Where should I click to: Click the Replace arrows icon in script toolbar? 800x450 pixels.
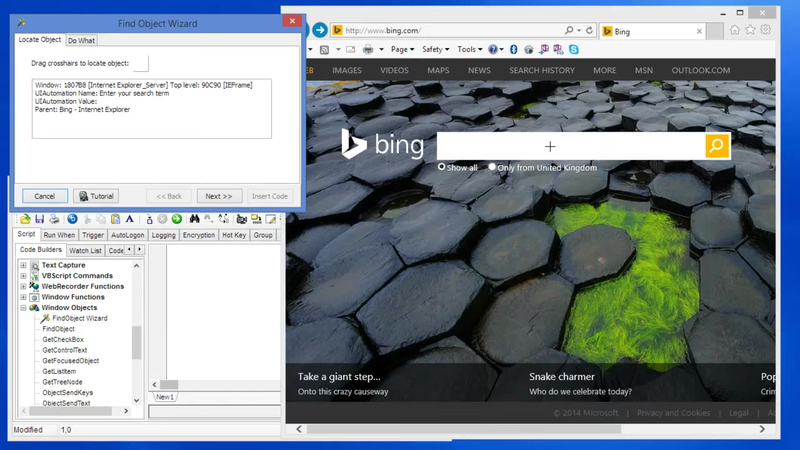223,219
